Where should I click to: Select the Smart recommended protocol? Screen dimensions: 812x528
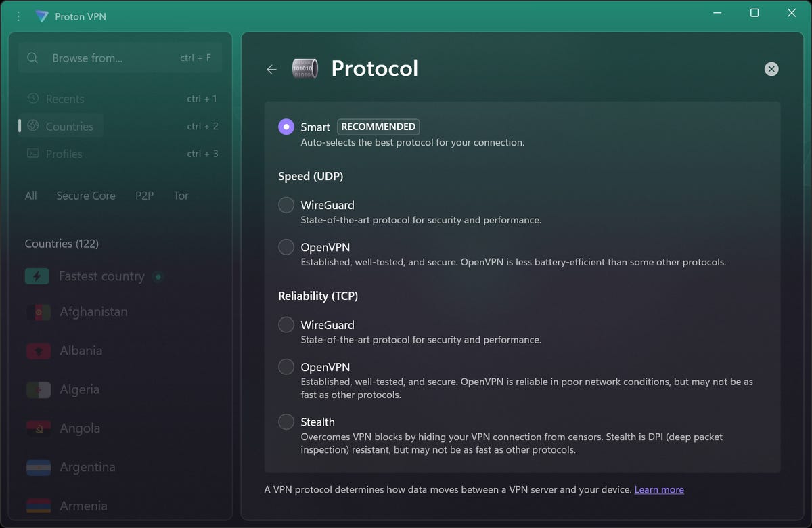pyautogui.click(x=286, y=127)
